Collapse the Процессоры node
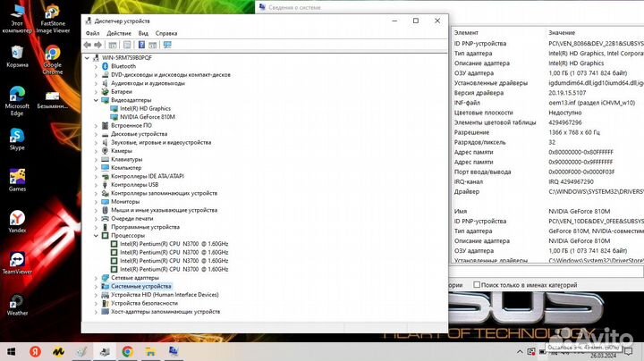644x361 pixels. pyautogui.click(x=96, y=236)
